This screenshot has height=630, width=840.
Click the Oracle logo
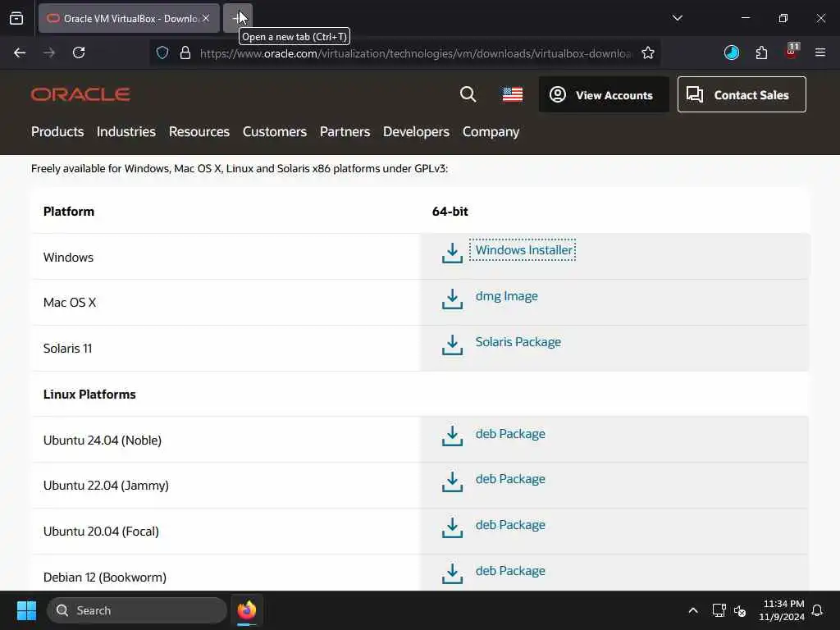pyautogui.click(x=81, y=94)
